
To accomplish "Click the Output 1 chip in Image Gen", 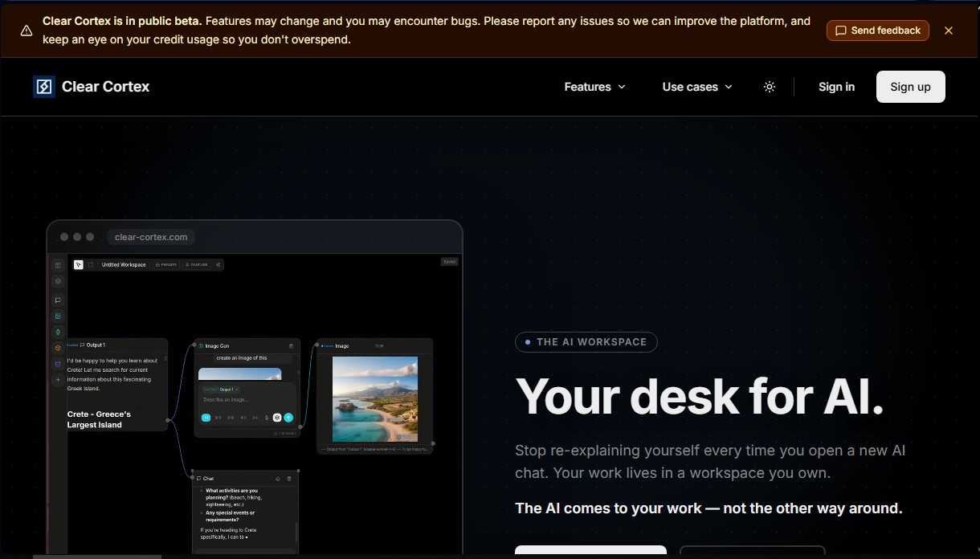I will 222,390.
